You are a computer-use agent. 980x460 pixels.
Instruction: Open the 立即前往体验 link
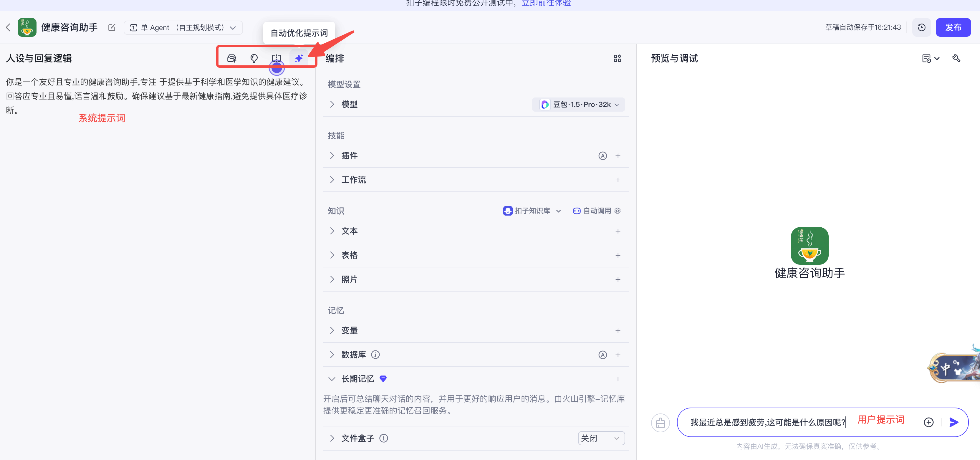tap(546, 3)
